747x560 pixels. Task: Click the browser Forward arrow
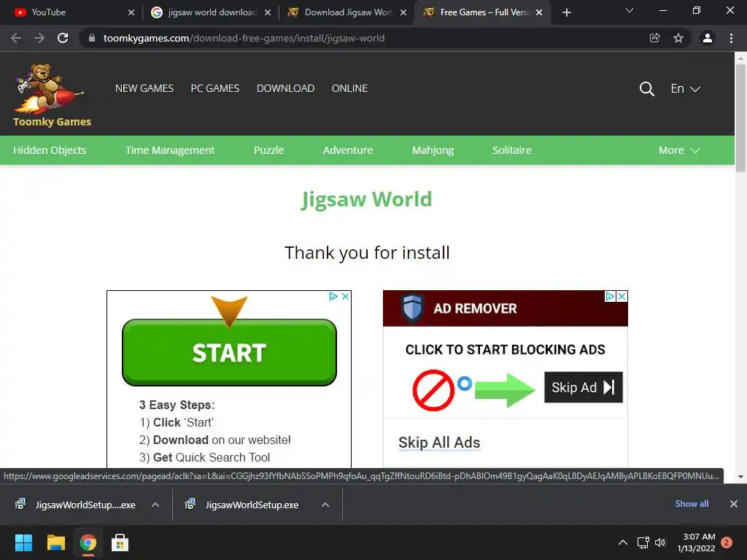[x=39, y=38]
